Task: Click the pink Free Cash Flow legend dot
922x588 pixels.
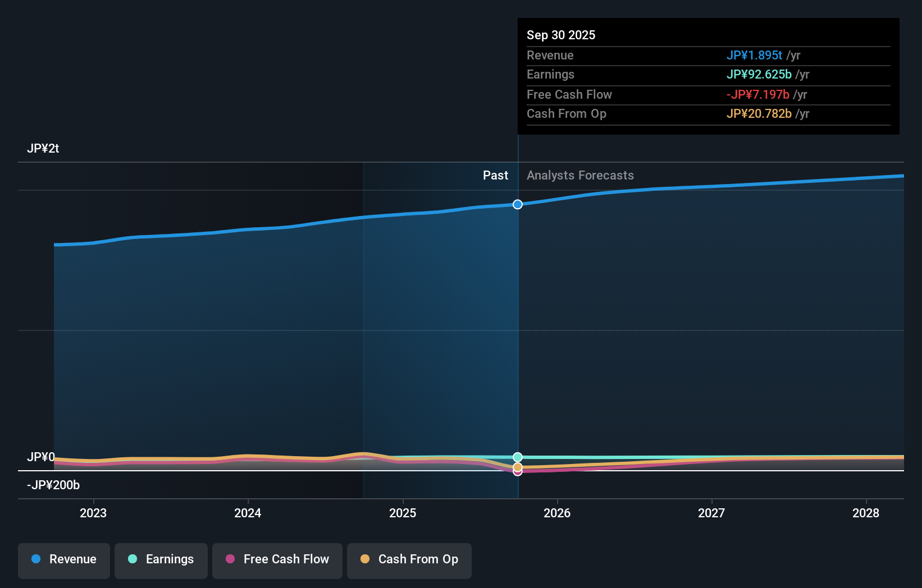Action: (231, 559)
